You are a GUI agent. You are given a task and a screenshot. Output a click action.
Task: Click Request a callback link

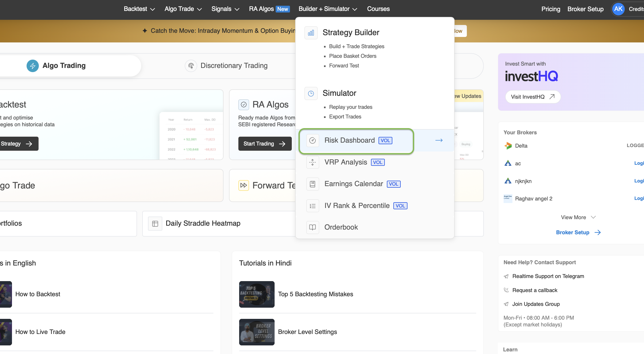tap(535, 290)
